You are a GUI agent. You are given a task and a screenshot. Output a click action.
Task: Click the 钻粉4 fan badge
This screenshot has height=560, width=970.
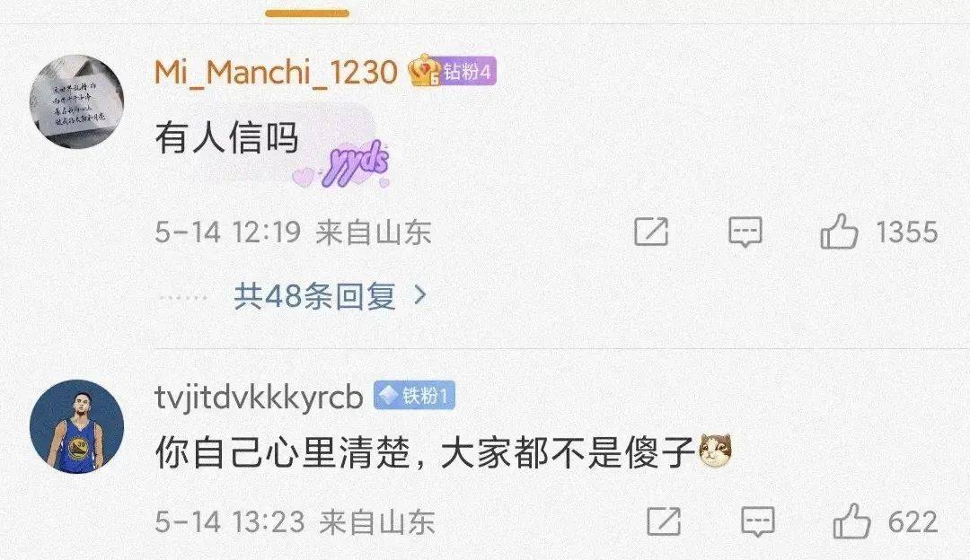(468, 71)
